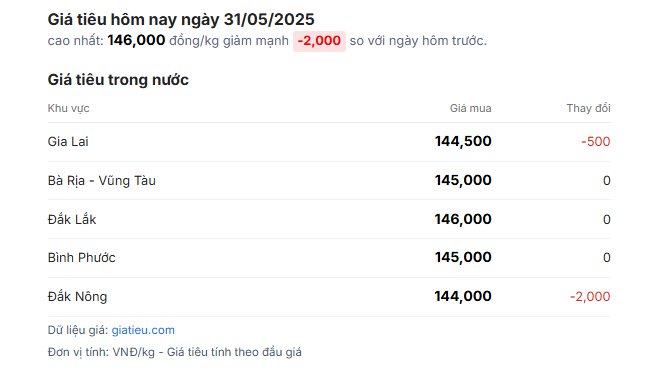Click the -500 change value for Gia Lai
Image resolution: width=666 pixels, height=380 pixels.
595,142
